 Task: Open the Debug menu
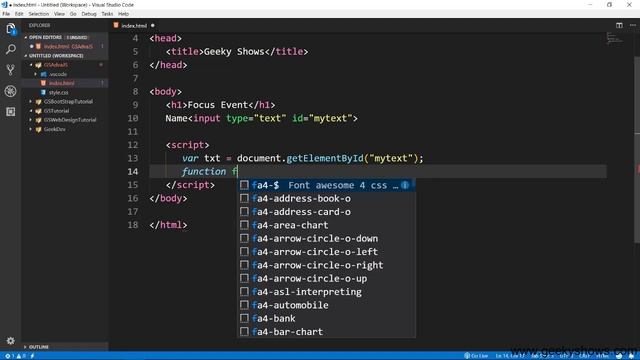[89, 14]
